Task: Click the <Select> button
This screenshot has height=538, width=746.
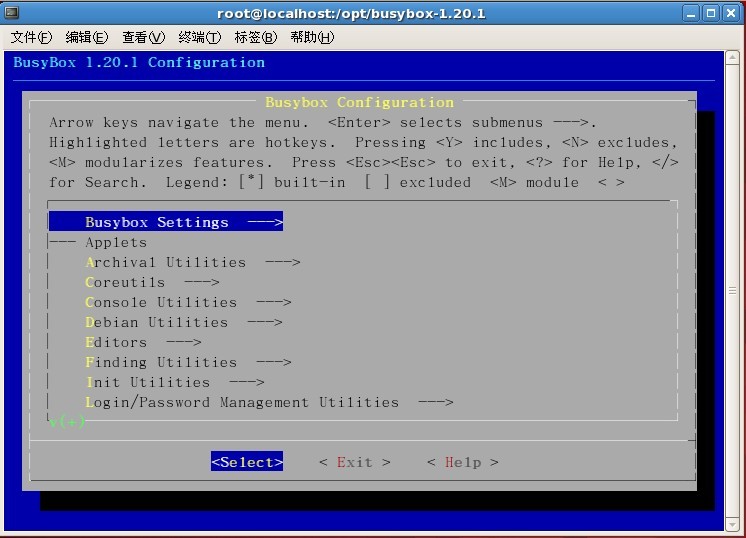Action: [247, 461]
